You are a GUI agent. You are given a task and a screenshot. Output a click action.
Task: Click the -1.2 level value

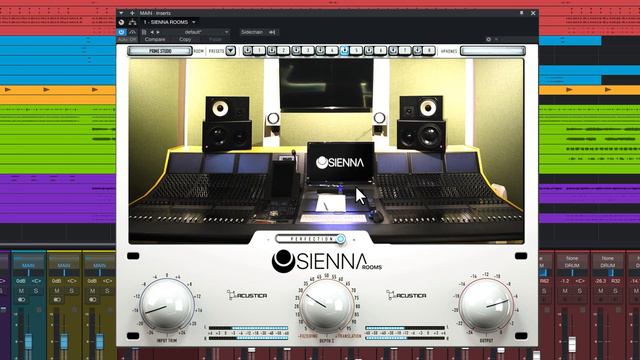click(x=565, y=281)
